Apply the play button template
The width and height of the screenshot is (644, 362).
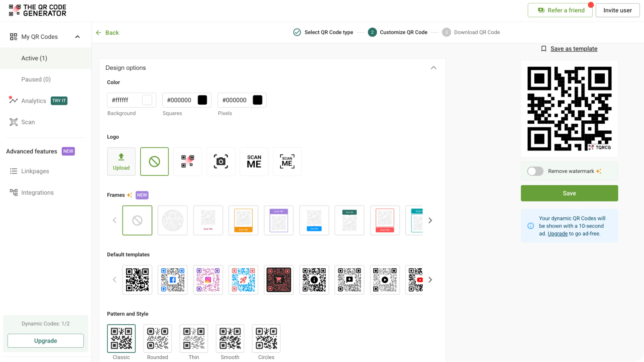(385, 280)
